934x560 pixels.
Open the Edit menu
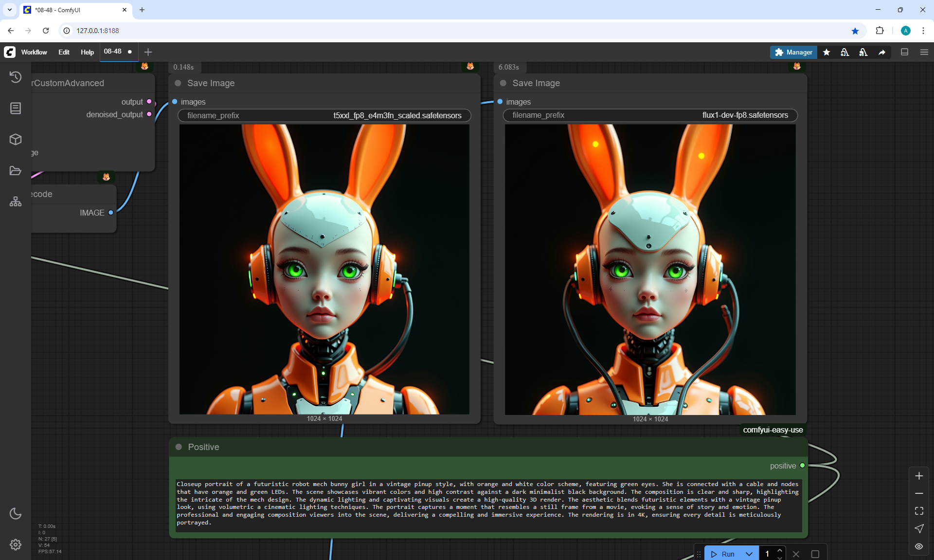(64, 52)
